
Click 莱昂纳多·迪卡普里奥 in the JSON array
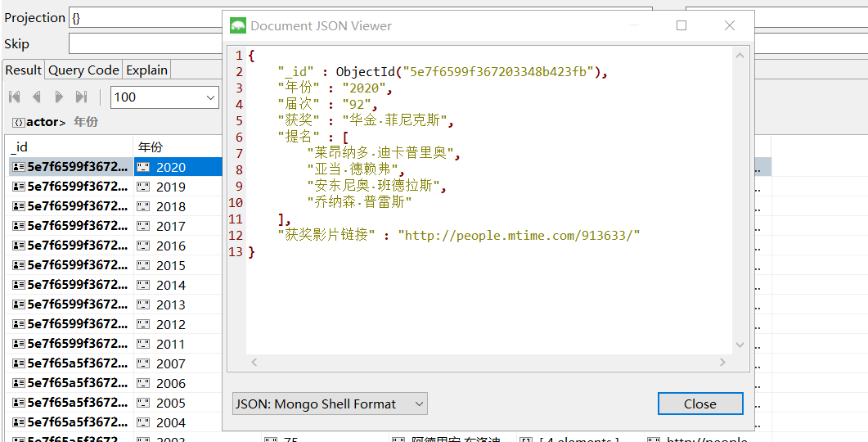coord(381,153)
